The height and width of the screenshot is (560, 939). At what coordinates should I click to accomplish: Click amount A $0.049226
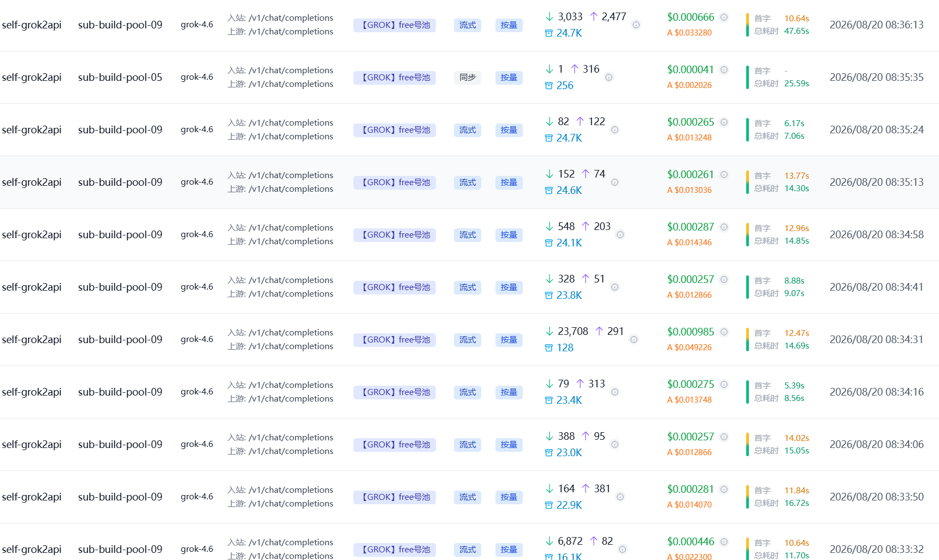[689, 347]
